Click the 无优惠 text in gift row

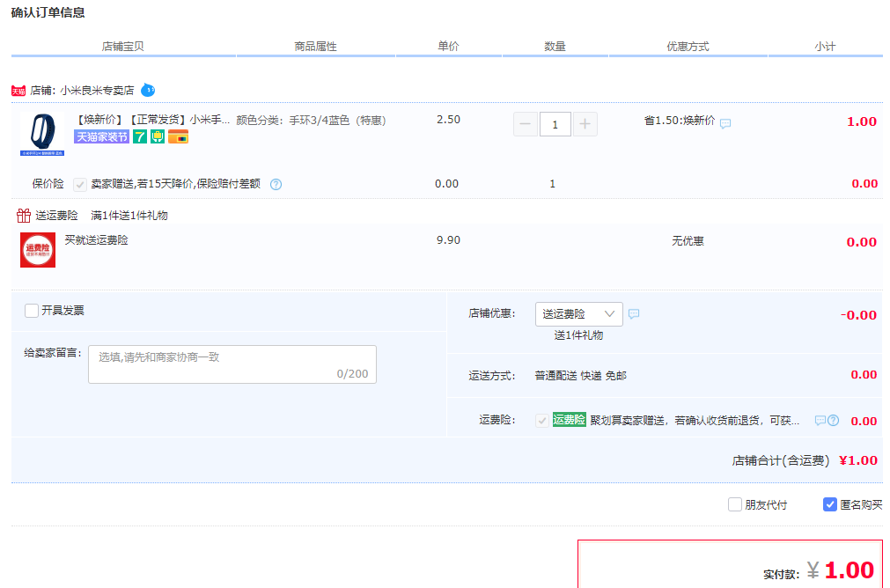tap(688, 241)
